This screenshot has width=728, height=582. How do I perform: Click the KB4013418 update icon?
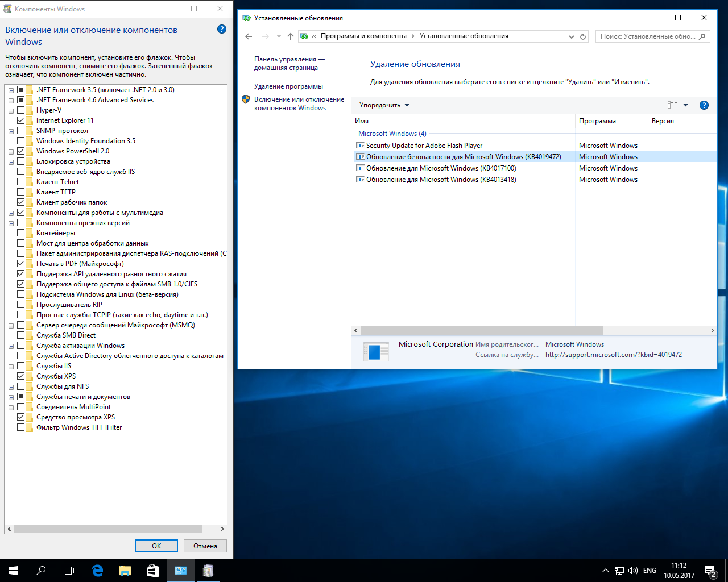click(x=360, y=180)
